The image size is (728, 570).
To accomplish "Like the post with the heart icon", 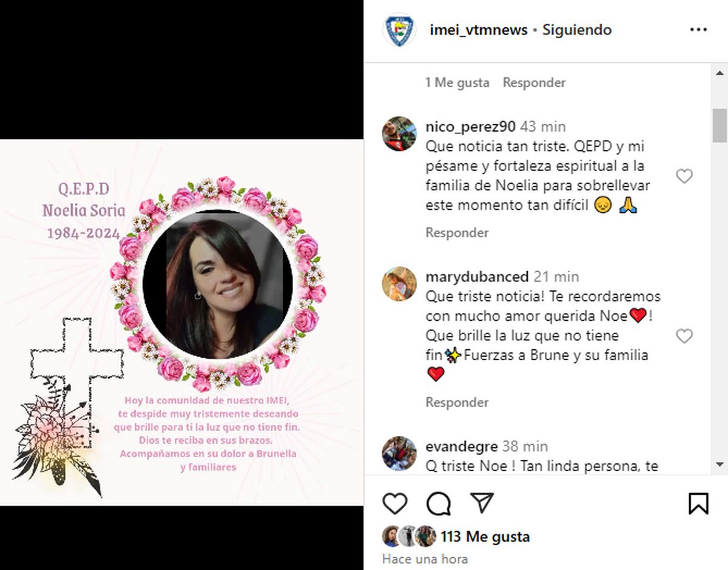I will click(x=396, y=503).
